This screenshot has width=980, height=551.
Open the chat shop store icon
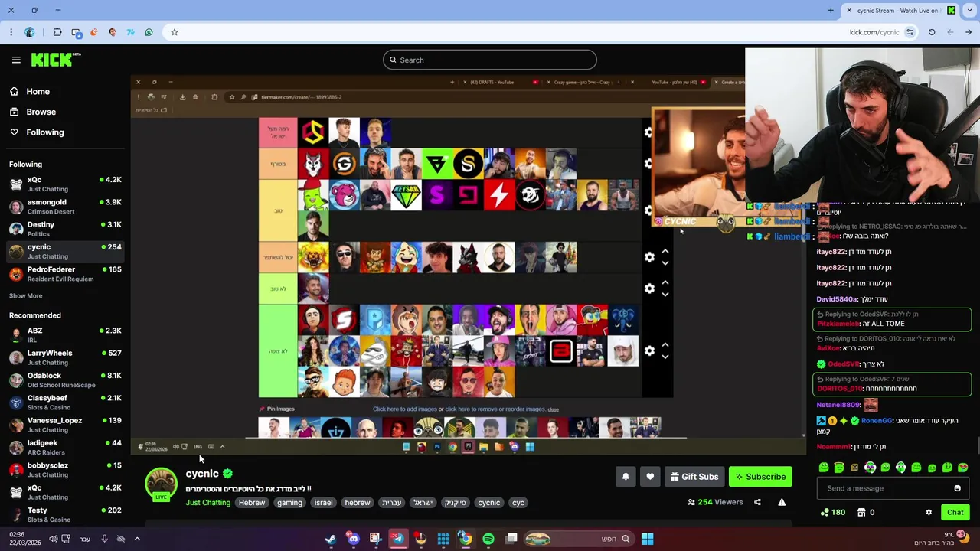pos(861,513)
